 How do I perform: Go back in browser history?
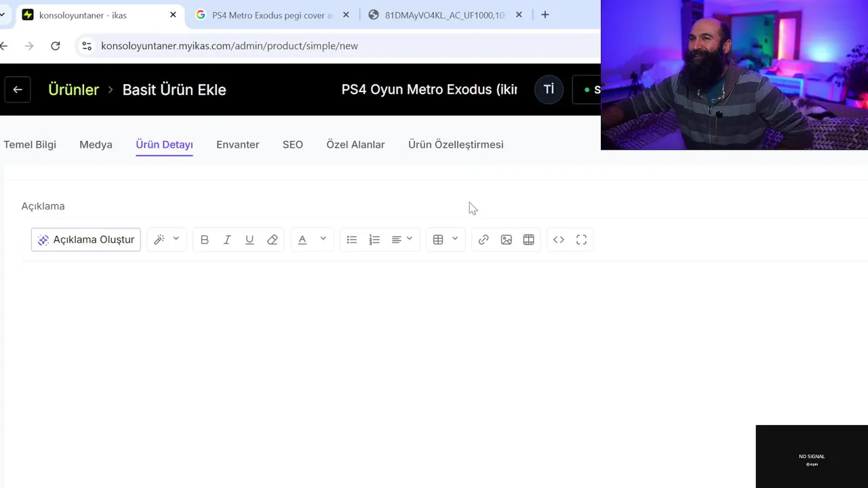point(4,45)
